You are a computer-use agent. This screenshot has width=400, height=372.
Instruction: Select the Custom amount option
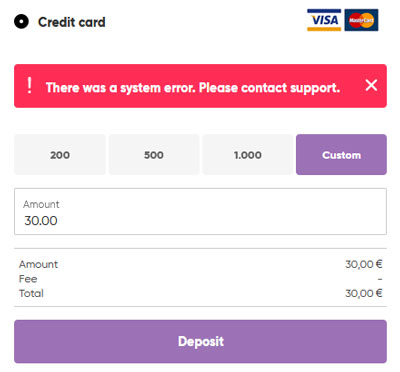tap(341, 155)
